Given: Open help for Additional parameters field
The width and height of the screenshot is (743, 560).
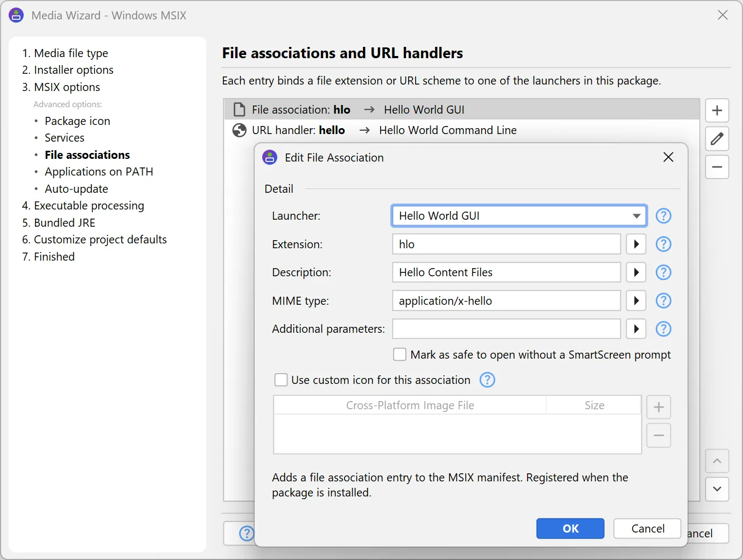Looking at the screenshot, I should [663, 329].
